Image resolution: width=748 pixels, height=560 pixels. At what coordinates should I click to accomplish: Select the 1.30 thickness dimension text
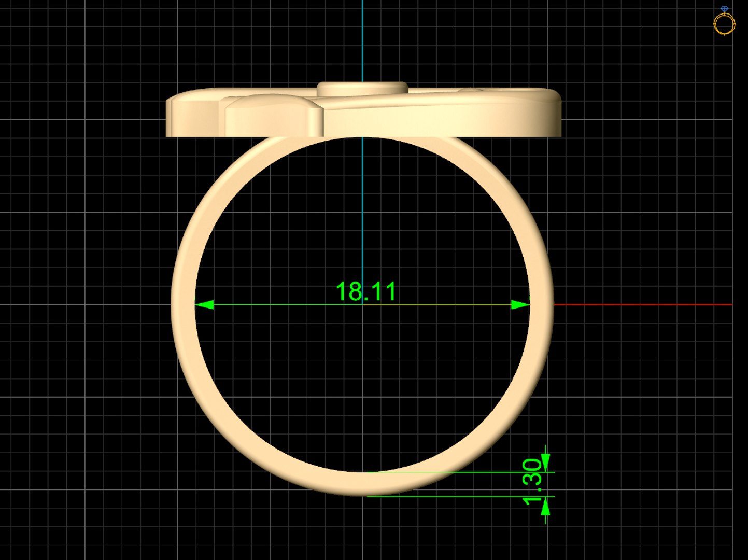(x=533, y=481)
